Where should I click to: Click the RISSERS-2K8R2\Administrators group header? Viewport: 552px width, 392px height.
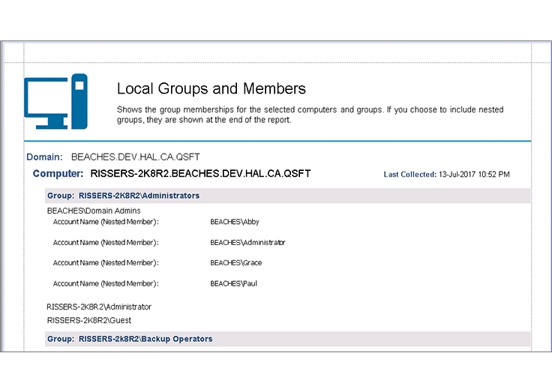point(287,196)
